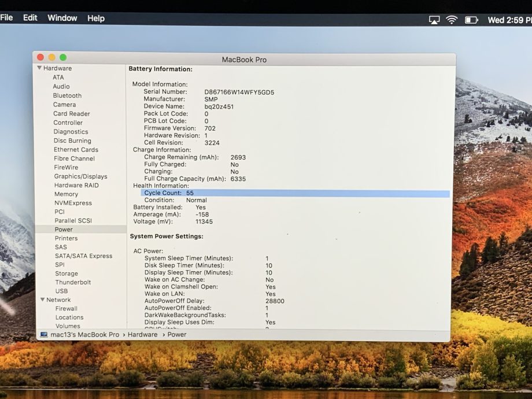Select Graphics/Displays in the sidebar
Screen dimensions: 532x399
[80, 176]
